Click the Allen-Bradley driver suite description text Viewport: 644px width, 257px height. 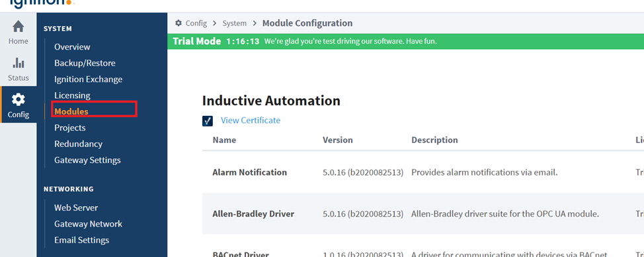(x=505, y=214)
